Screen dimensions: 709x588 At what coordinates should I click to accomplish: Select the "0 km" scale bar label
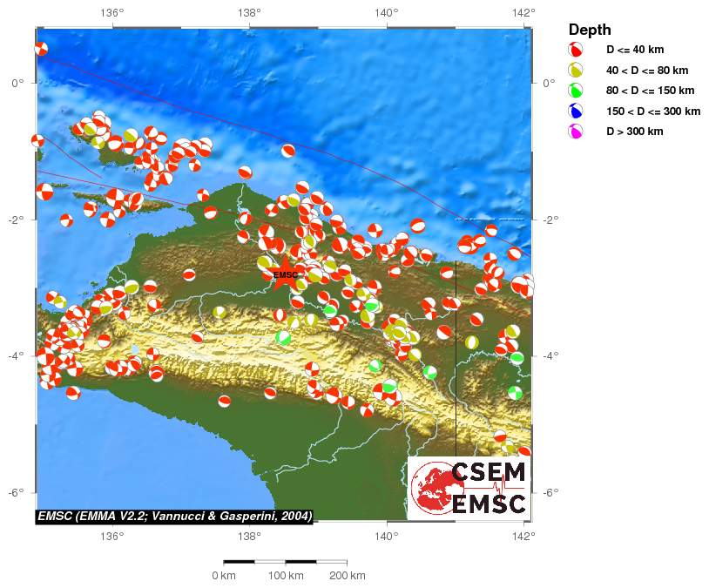[x=224, y=576]
